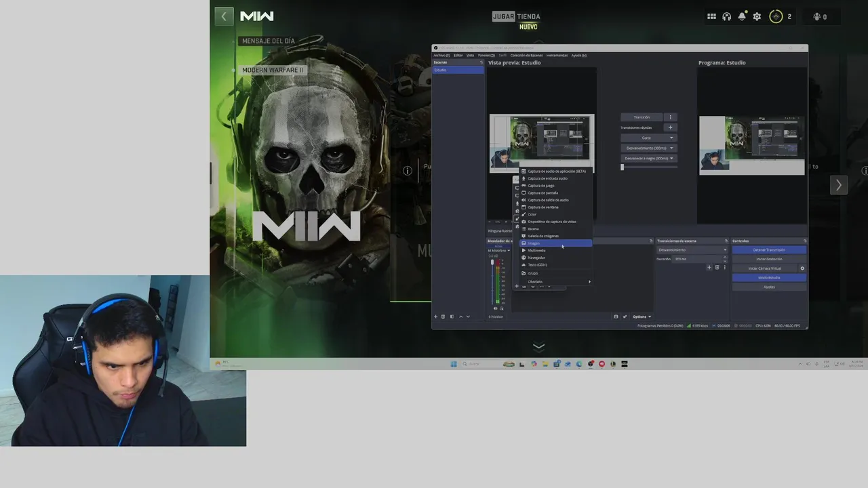This screenshot has height=488, width=868.
Task: Click Iniciar Cámara Virtual button
Action: coord(764,268)
